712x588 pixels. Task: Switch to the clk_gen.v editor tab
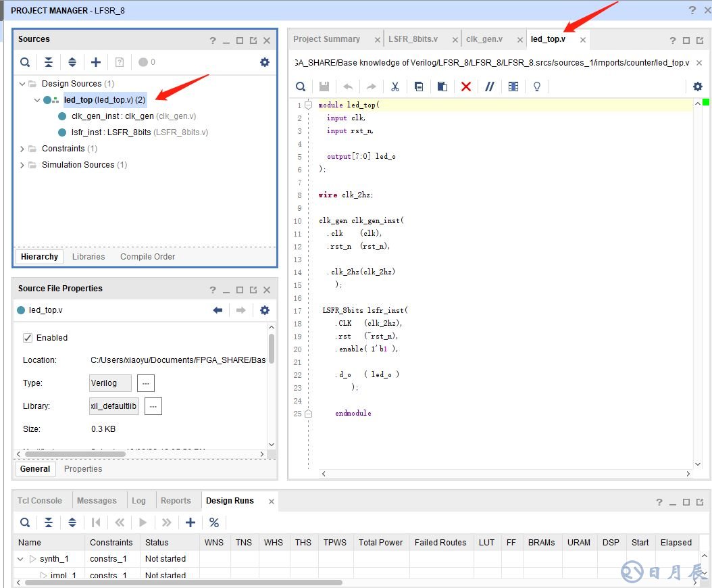point(484,39)
